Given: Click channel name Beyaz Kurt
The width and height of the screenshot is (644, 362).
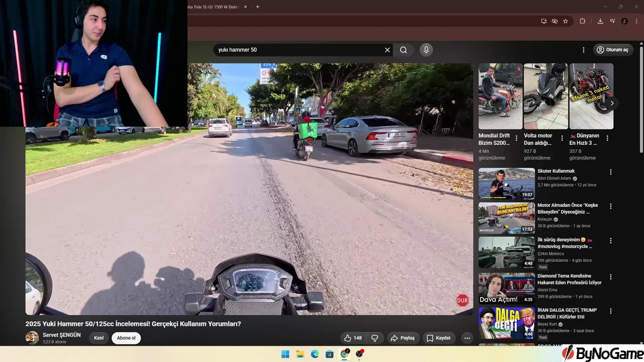Looking at the screenshot, I should (547, 324).
